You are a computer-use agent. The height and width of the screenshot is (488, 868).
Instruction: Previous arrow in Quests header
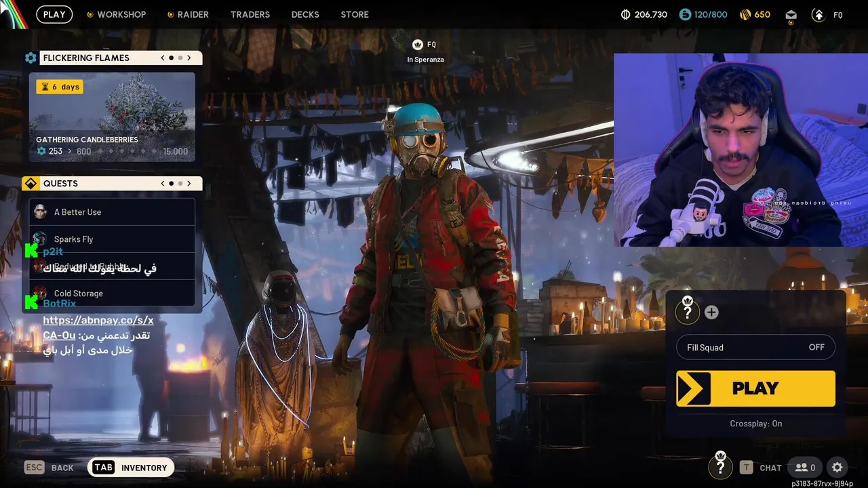click(163, 184)
